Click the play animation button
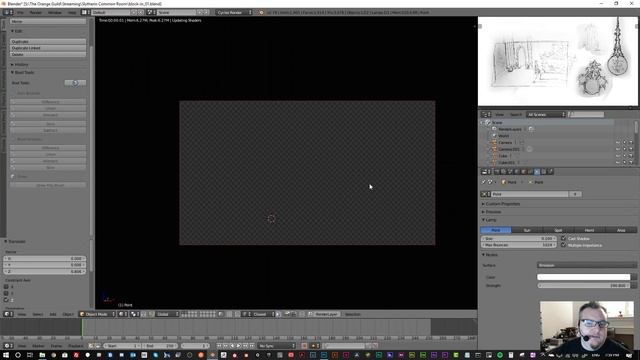 [239, 346]
